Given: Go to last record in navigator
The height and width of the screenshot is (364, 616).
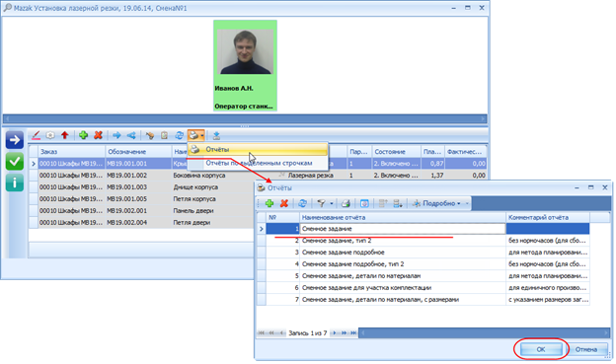Looking at the screenshot, I should click(x=353, y=333).
